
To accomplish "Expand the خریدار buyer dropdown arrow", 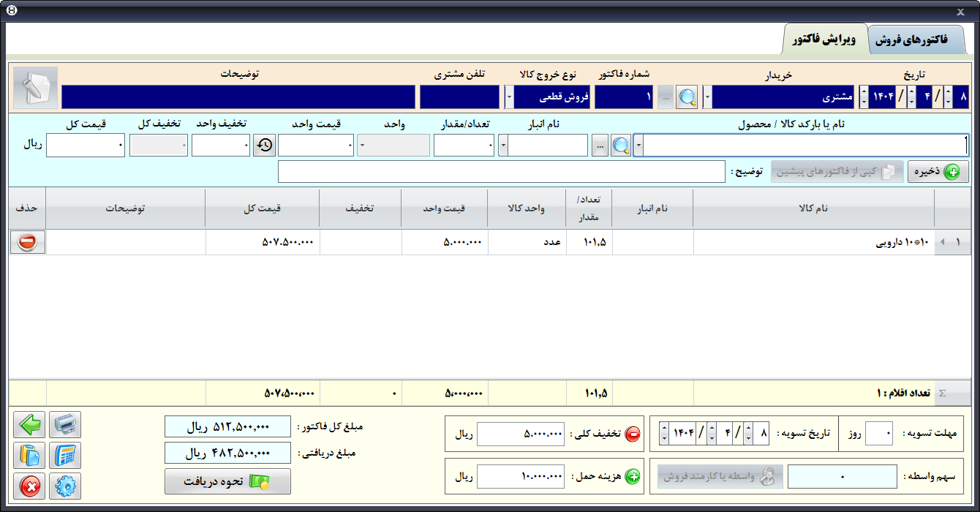I will [x=707, y=97].
